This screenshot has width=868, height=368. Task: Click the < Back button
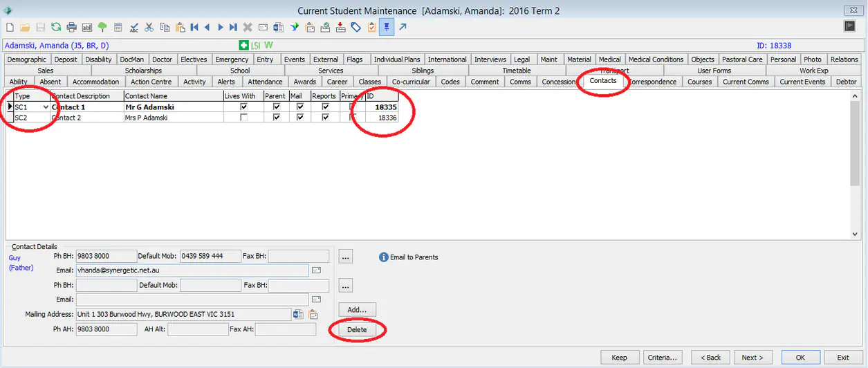pyautogui.click(x=710, y=358)
